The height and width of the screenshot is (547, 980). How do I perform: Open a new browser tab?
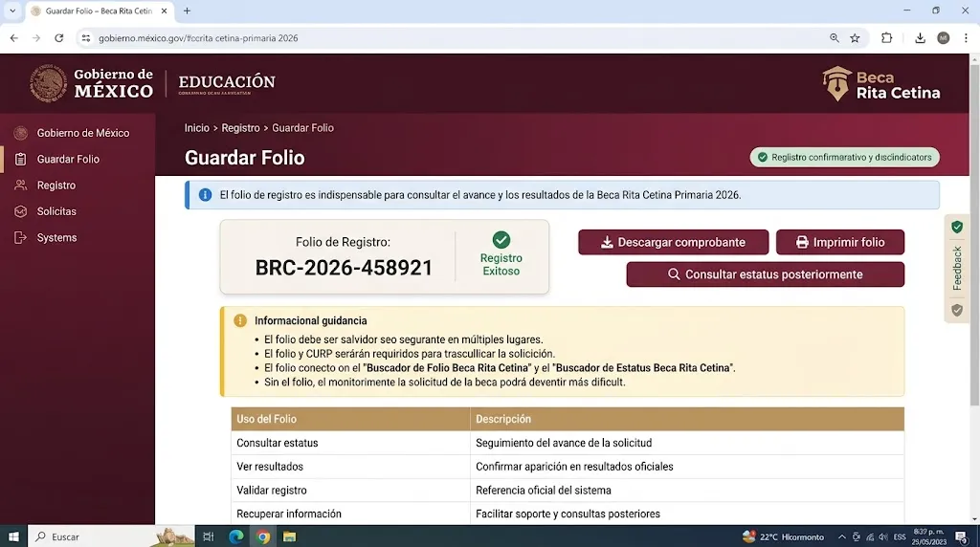click(187, 11)
